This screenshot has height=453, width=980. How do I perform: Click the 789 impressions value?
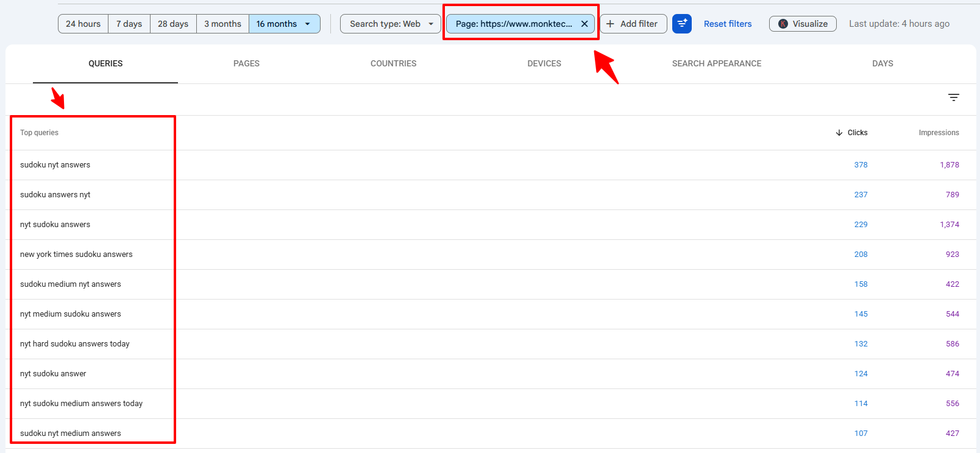click(953, 195)
